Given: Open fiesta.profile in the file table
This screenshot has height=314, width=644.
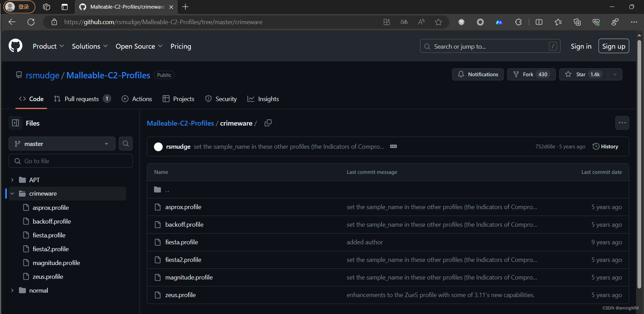Looking at the screenshot, I should point(182,242).
